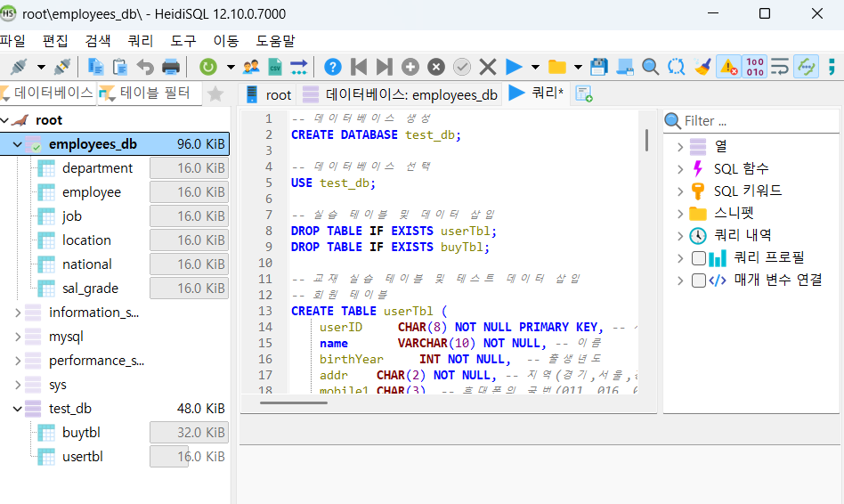
Task: Click the Print icon
Action: tap(171, 67)
